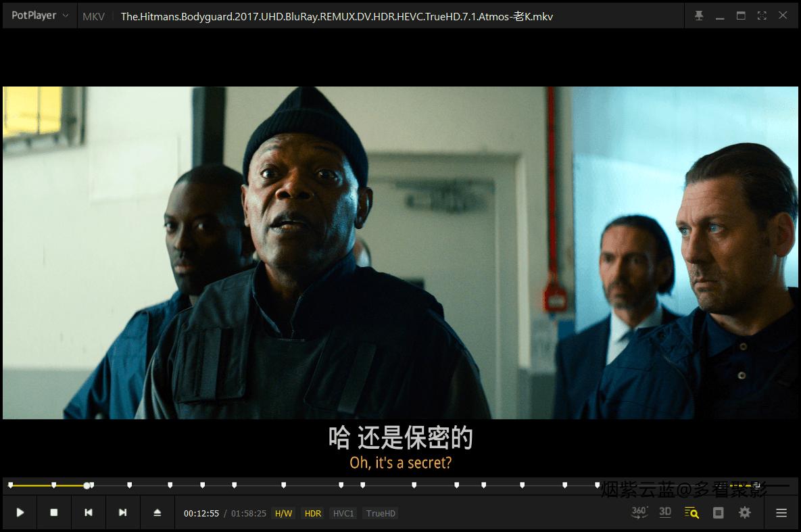Viewport: 801px width, 532px height.
Task: Click the yellow playback progress bar
Action: coord(47,485)
